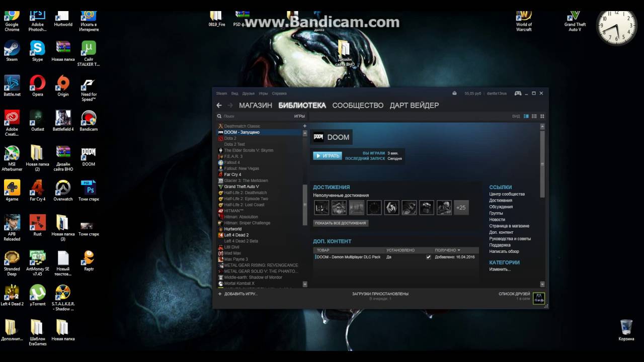Viewport: 644px width, 362px height.
Task: Open the ИГРЫ filter dropdown beside search
Action: pos(299,116)
